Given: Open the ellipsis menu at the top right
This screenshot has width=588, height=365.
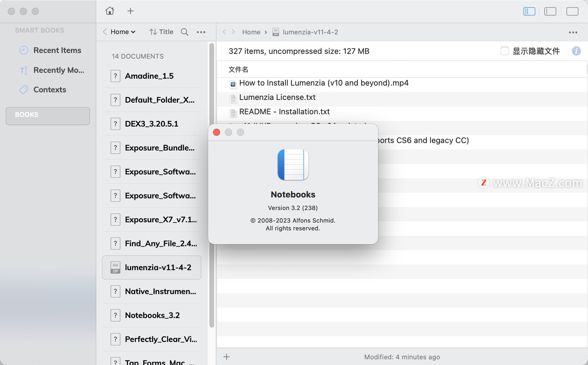Looking at the screenshot, I should click(573, 32).
